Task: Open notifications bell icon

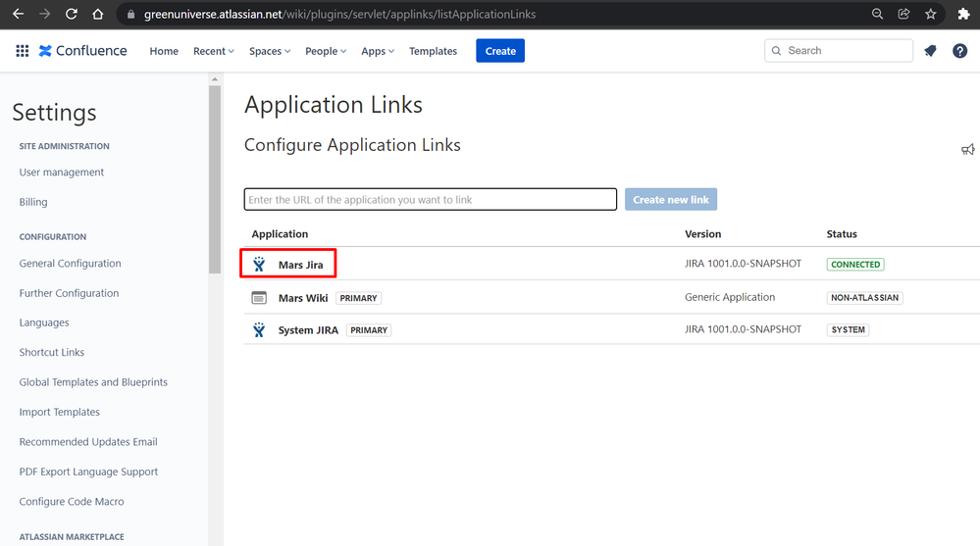Action: pos(930,51)
